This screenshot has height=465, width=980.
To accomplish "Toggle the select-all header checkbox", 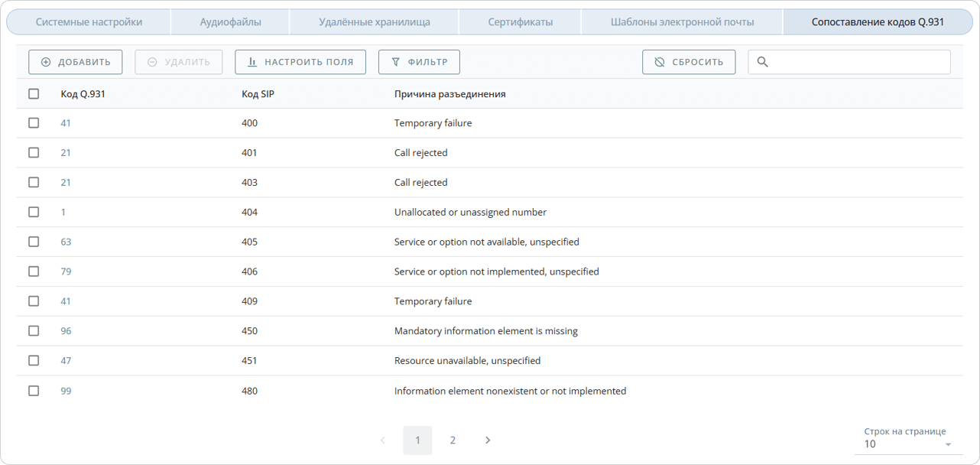I will point(34,94).
